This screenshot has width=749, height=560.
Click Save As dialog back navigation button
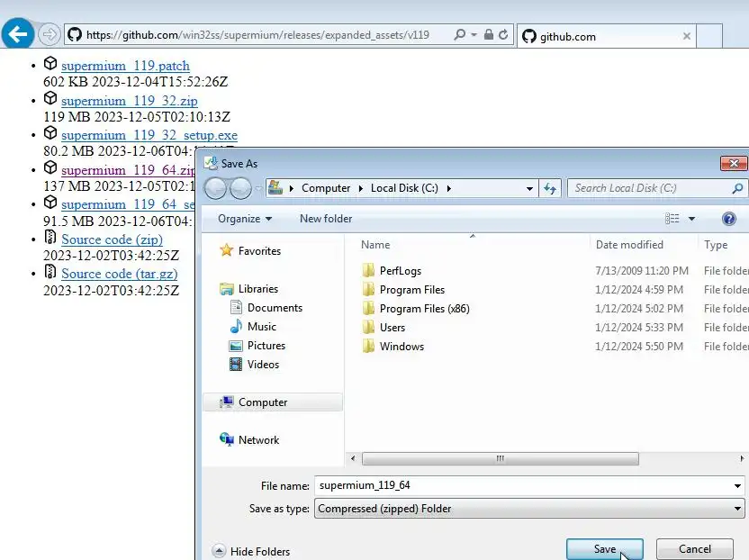215,188
